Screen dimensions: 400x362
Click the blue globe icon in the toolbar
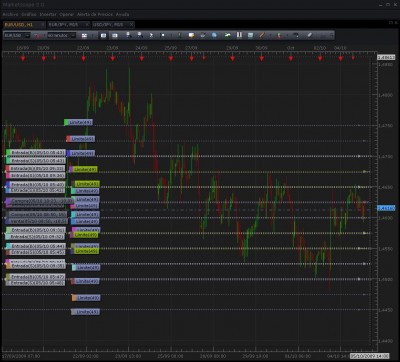pos(214,35)
